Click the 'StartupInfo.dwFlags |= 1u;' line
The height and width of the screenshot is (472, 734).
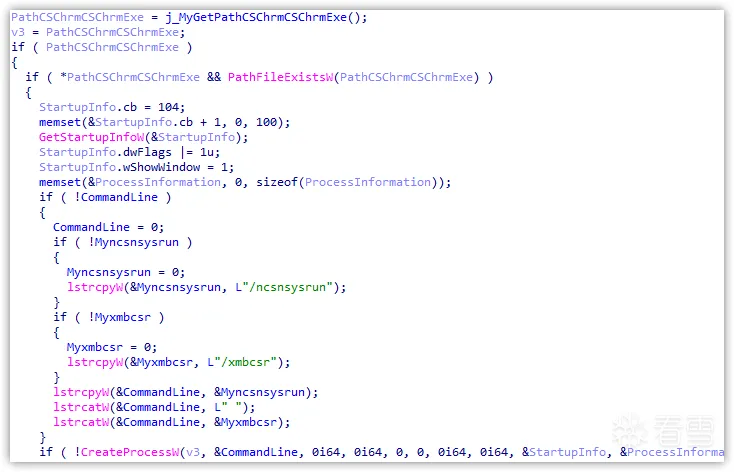point(129,152)
